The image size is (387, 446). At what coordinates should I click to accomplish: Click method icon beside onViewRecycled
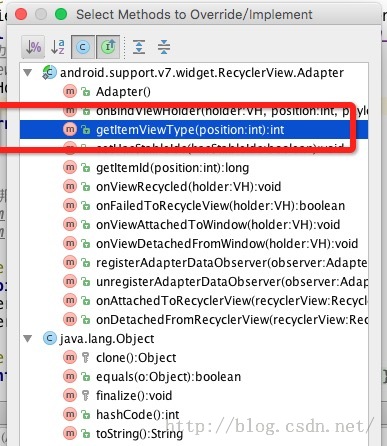pos(70,186)
